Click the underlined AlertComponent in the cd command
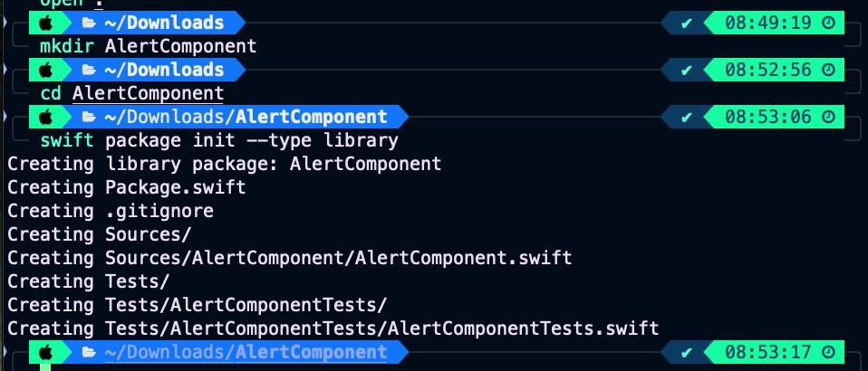Viewport: 868px width, 371px height. tap(148, 93)
